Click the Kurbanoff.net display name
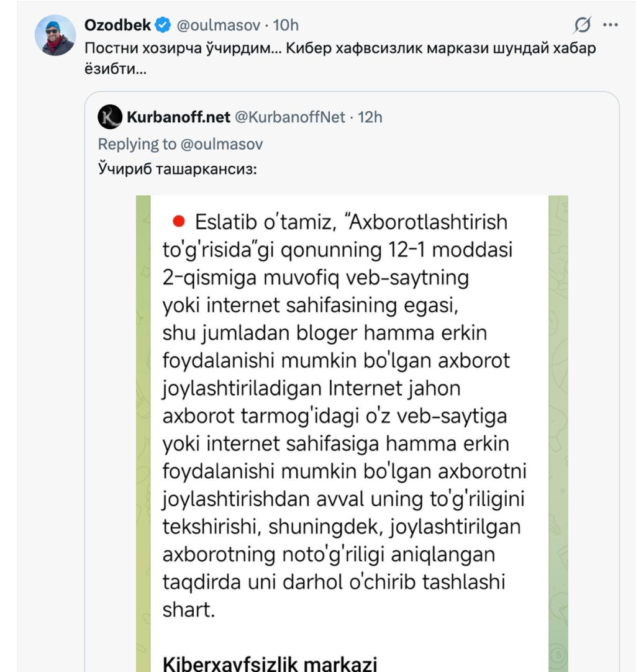Image resolution: width=636 pixels, height=672 pixels. [178, 117]
